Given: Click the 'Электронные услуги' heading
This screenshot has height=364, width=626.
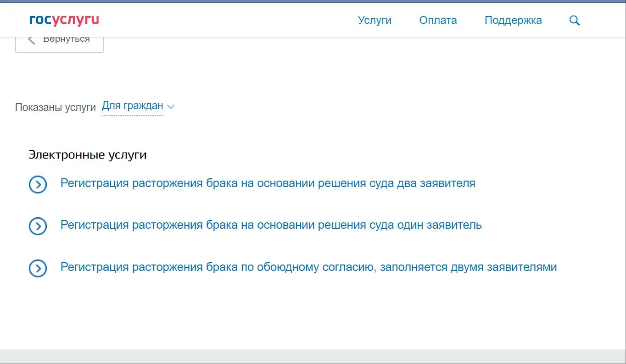Looking at the screenshot, I should [x=88, y=155].
